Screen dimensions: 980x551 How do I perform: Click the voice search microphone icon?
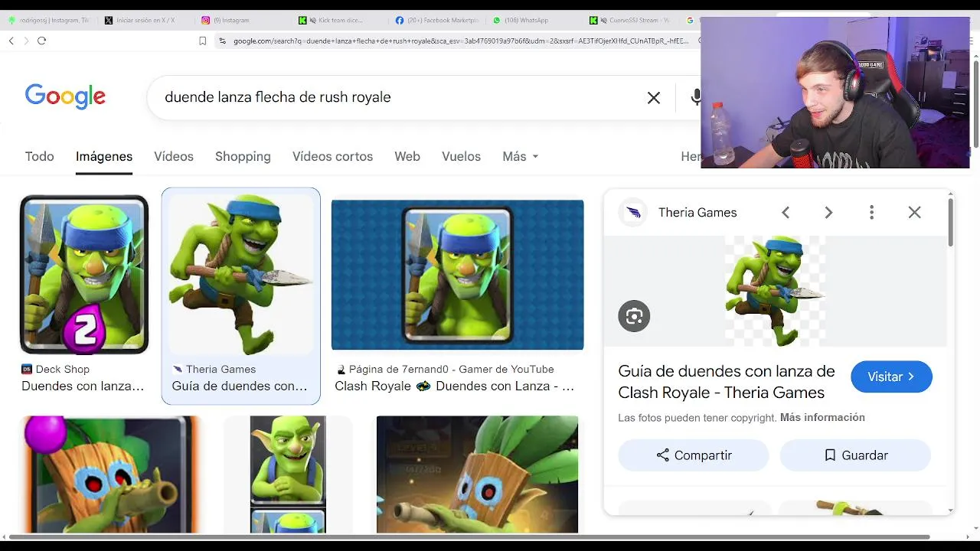point(695,97)
